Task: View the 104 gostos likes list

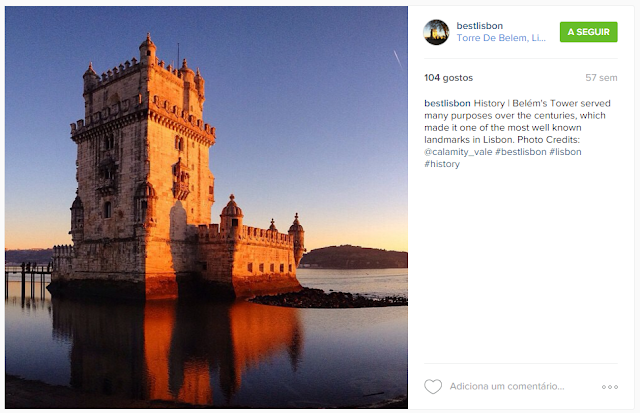Action: [449, 78]
